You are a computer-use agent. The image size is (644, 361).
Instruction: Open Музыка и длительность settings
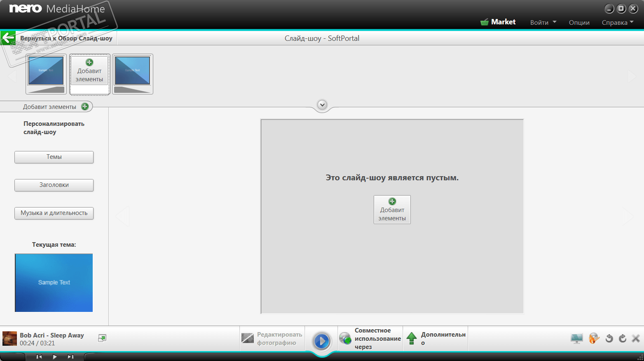[54, 213]
